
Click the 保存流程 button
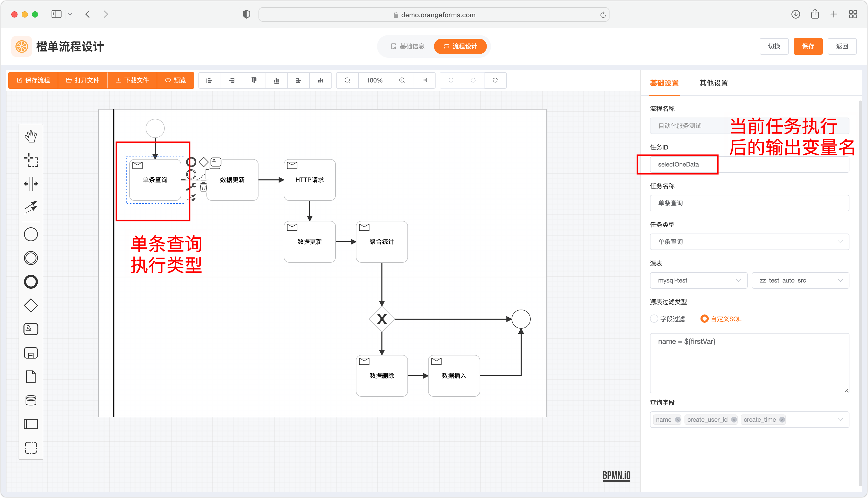coord(33,80)
